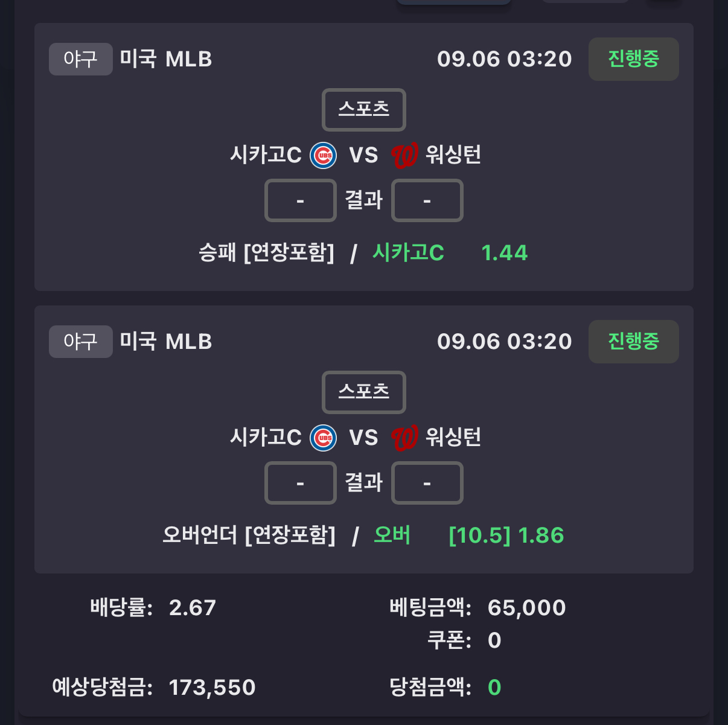Click left result score box in first card
The height and width of the screenshot is (725, 728).
click(301, 200)
